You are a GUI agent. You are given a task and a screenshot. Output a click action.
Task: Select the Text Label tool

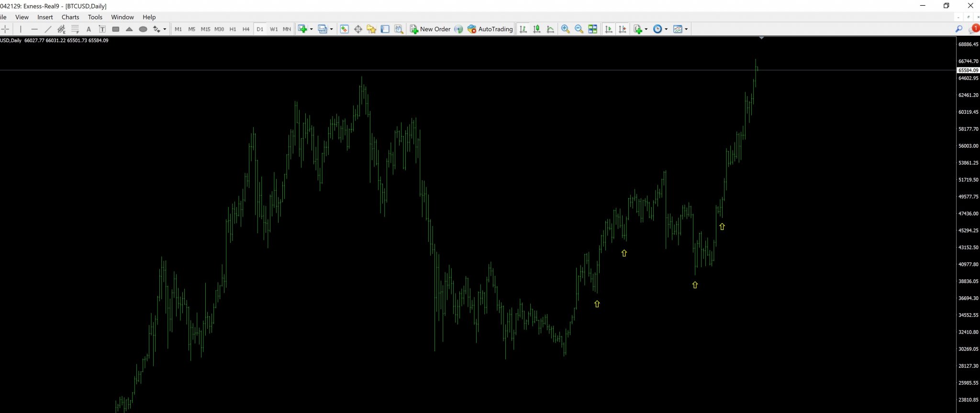pos(102,29)
